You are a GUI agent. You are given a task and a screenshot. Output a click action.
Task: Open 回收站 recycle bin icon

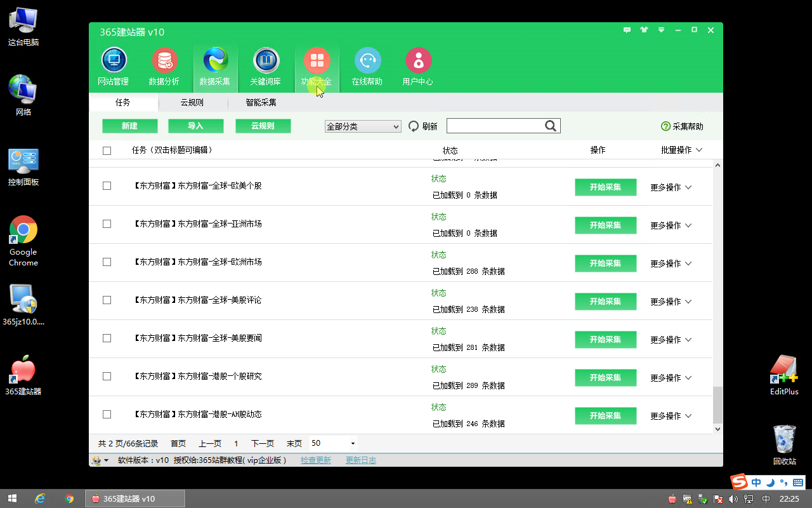785,444
